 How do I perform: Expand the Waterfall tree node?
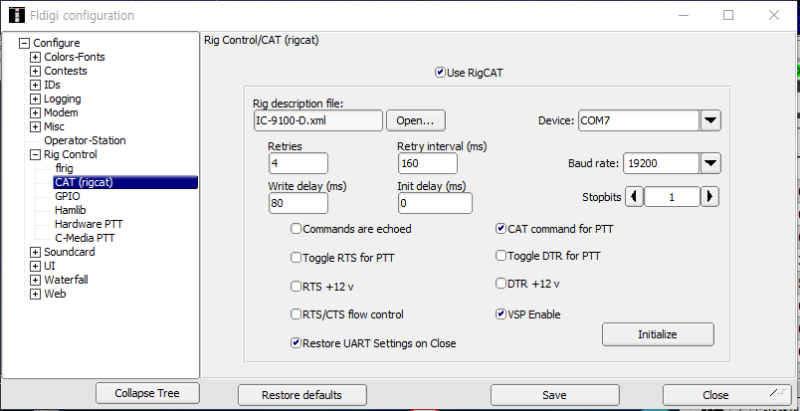coord(35,280)
